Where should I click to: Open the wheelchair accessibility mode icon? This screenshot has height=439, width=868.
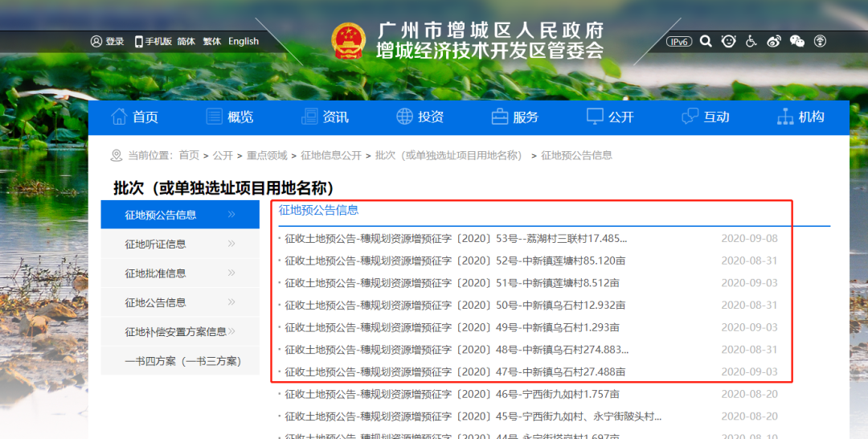coord(751,41)
